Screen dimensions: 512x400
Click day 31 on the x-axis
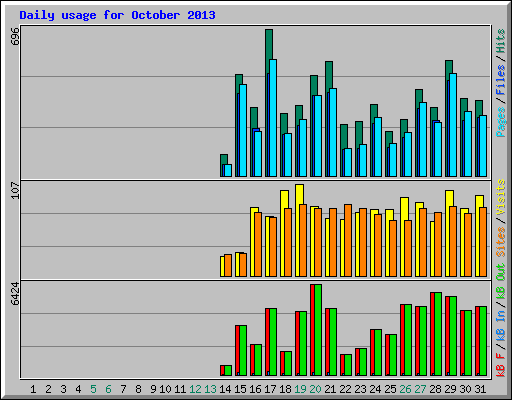click(480, 389)
